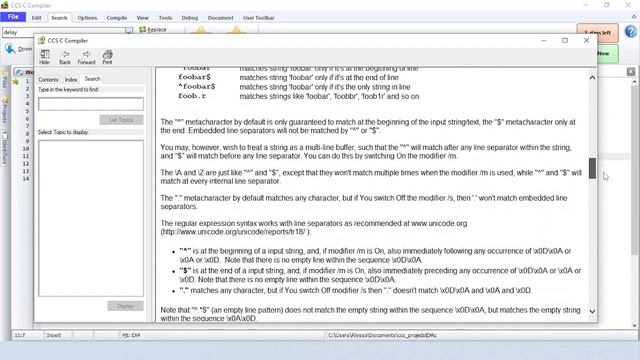640x360 pixels.
Task: Switch to the Index tab in help
Action: pos(71,80)
